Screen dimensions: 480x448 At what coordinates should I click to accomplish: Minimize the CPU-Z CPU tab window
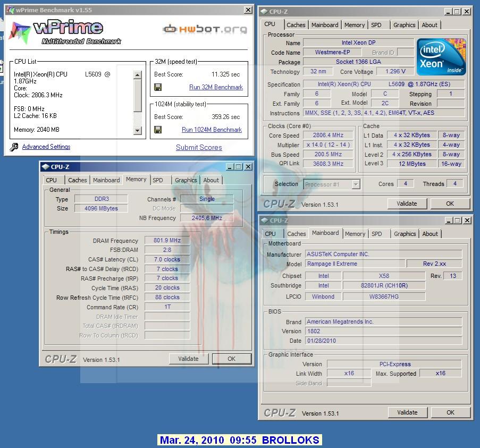(x=449, y=12)
